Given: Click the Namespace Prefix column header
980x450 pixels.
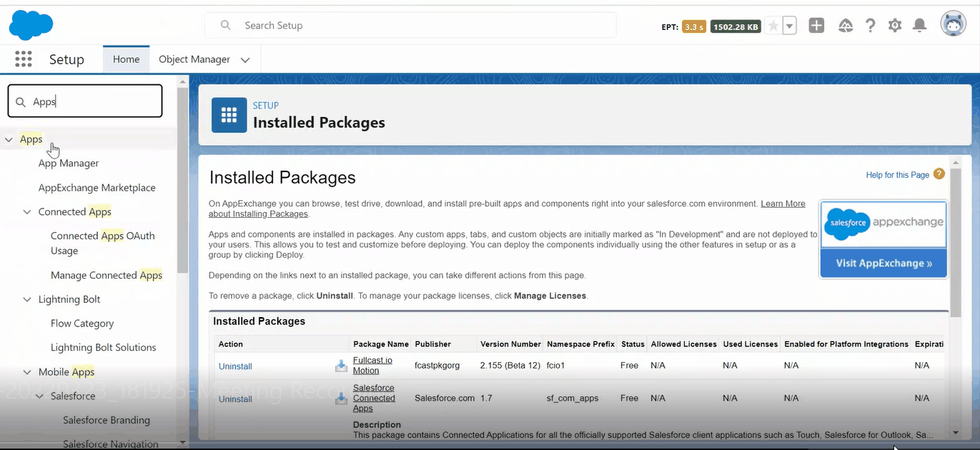Looking at the screenshot, I should click(x=580, y=344).
